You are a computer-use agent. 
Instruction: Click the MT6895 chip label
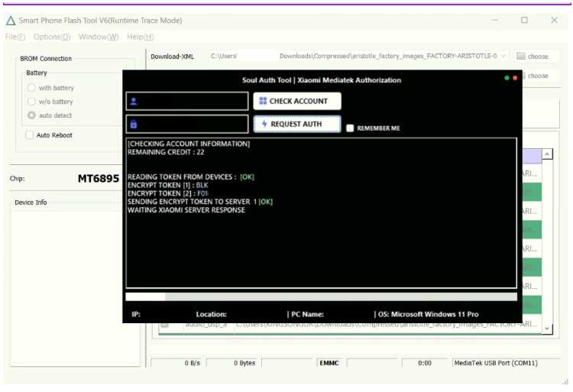click(x=99, y=178)
